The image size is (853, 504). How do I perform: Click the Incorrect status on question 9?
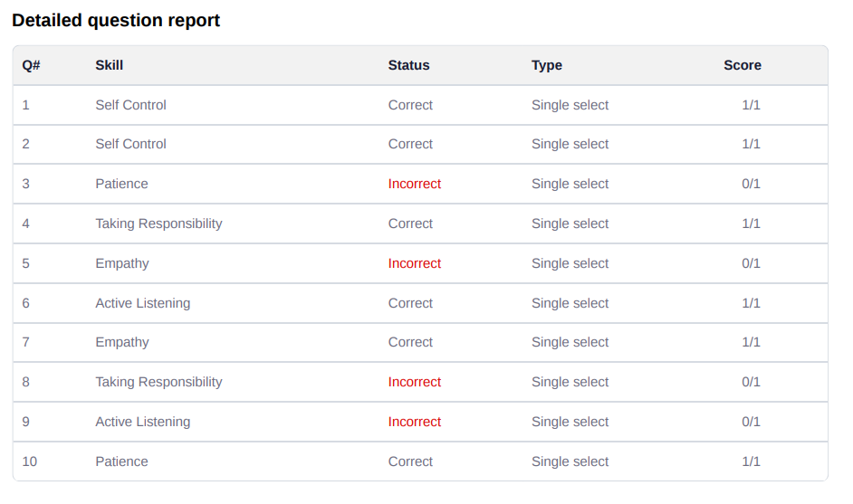click(x=414, y=422)
